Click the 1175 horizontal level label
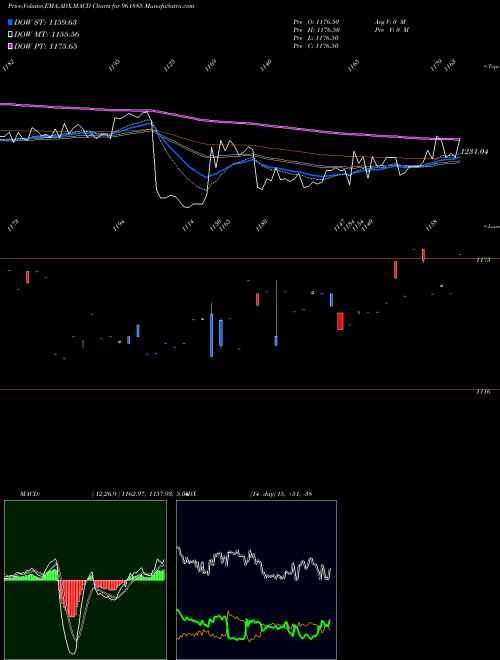This screenshot has height=660, width=500. [x=483, y=260]
